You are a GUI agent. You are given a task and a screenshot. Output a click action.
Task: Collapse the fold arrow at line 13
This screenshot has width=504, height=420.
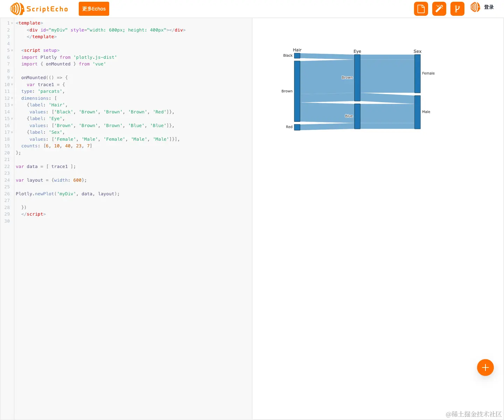(12, 105)
